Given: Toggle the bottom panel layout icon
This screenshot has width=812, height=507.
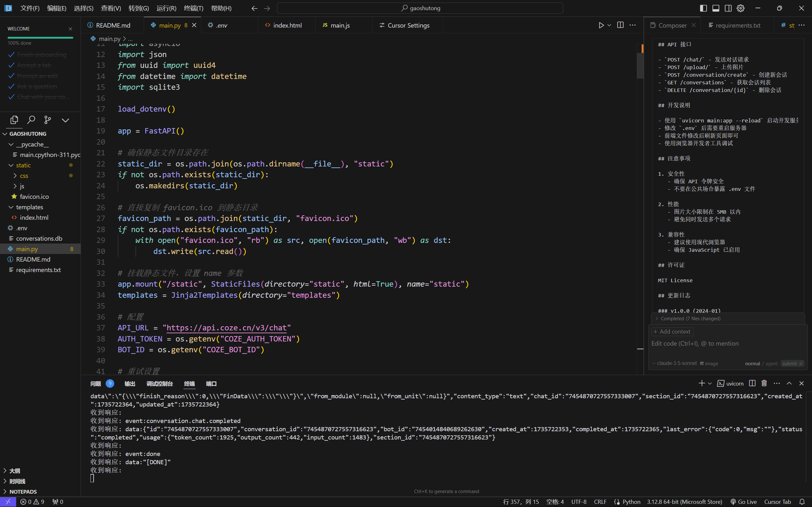Looking at the screenshot, I should pos(716,8).
